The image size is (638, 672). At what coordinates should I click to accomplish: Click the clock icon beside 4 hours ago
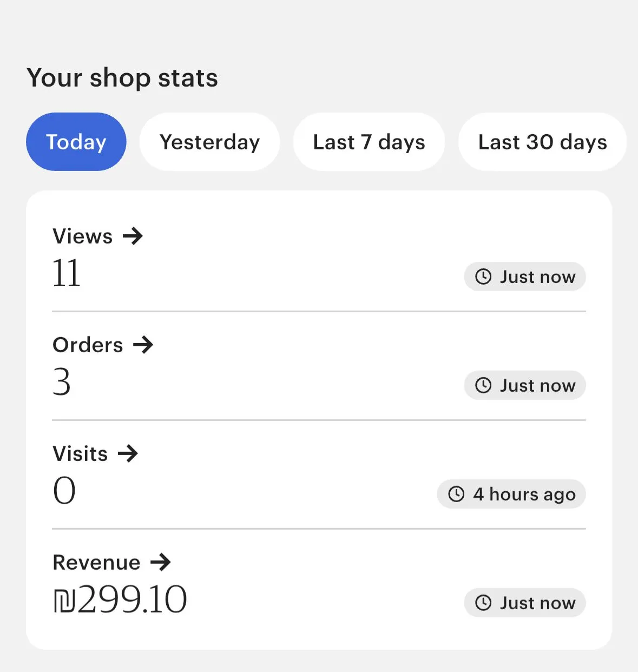(x=456, y=494)
